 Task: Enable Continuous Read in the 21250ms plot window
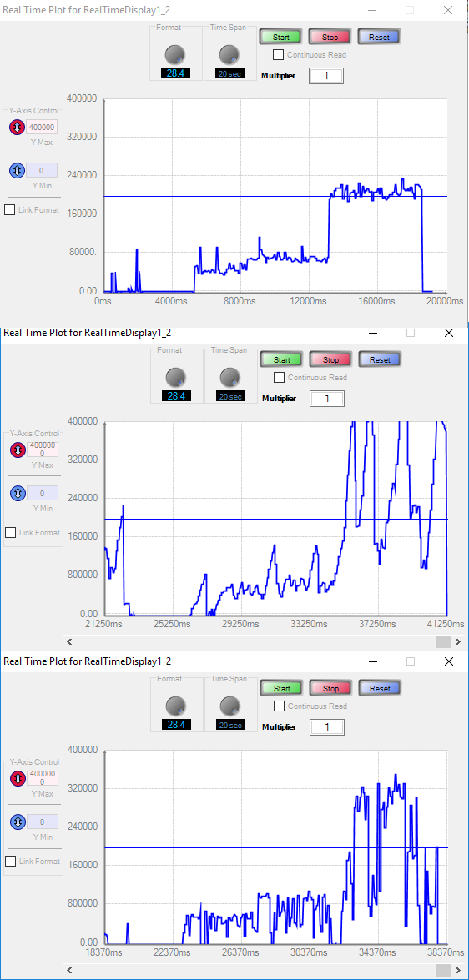click(279, 378)
